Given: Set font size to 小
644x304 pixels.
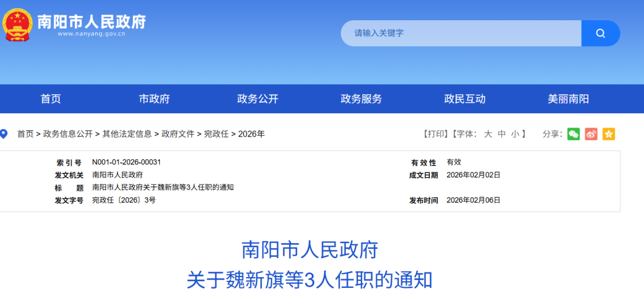Looking at the screenshot, I should pos(515,134).
